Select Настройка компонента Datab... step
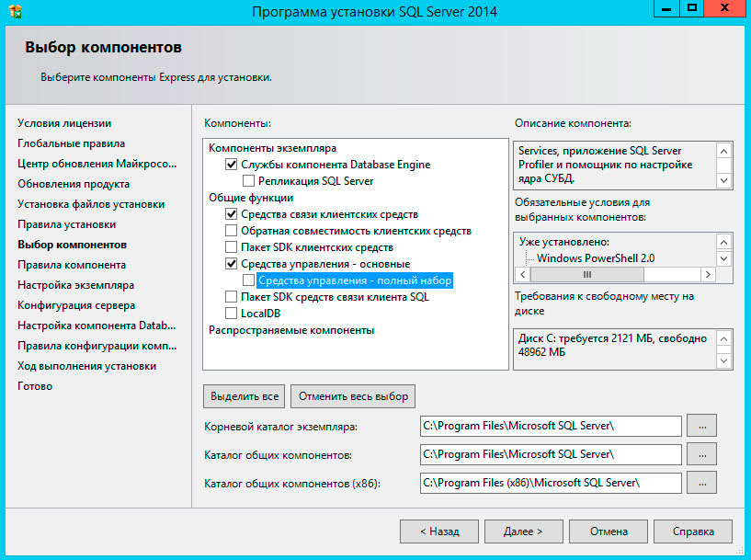 tap(97, 326)
